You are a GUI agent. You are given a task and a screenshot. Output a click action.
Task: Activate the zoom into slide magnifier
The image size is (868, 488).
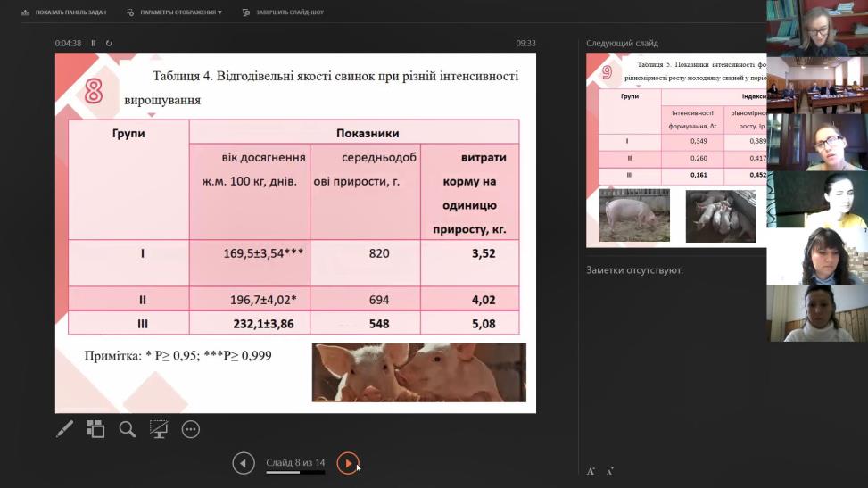128,429
